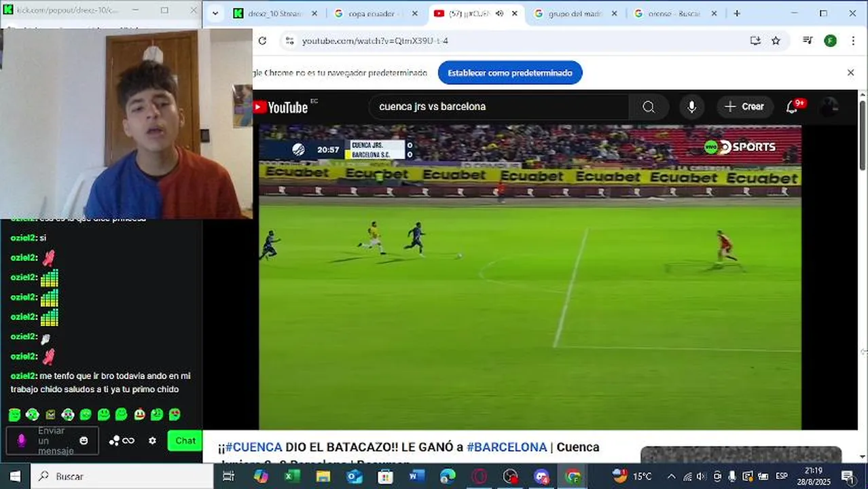Screen dimensions: 868x489
Task: Select the heart-eyes emote at row end
Action: tap(175, 414)
